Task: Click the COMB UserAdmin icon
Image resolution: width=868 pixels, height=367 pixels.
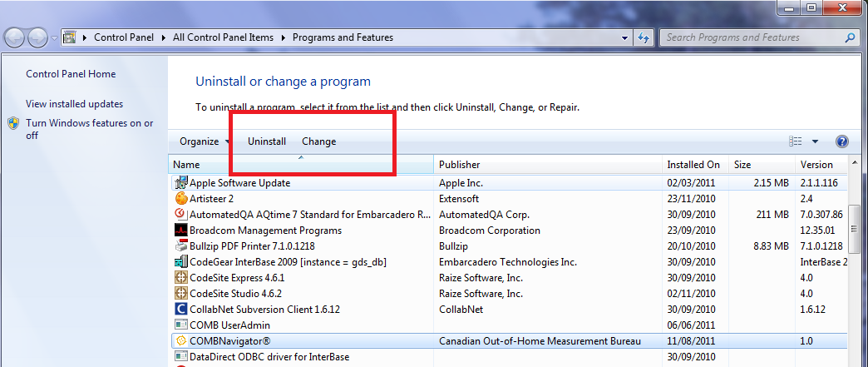Action: pos(180,325)
